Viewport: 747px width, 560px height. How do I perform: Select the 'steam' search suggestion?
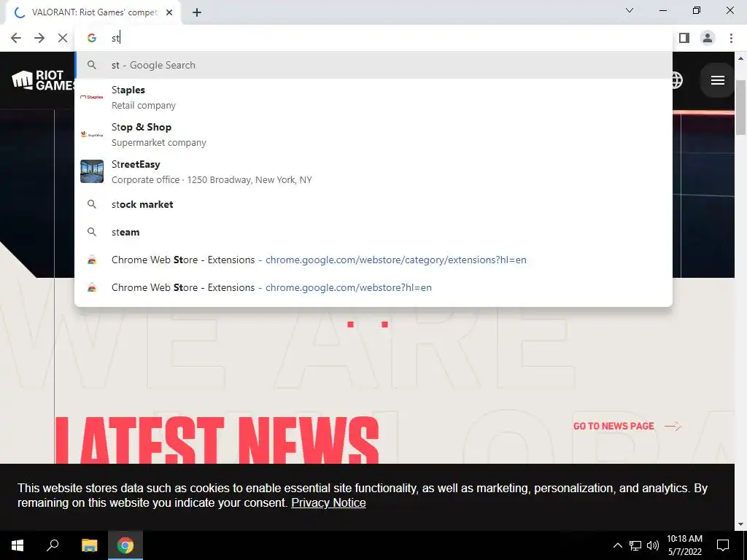[x=373, y=232]
